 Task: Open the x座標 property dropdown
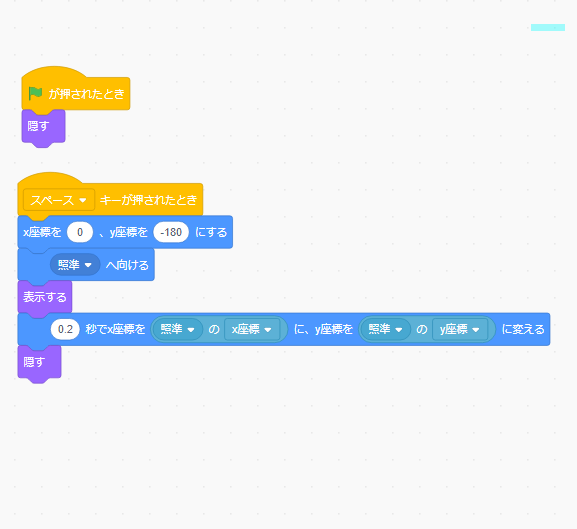(252, 329)
